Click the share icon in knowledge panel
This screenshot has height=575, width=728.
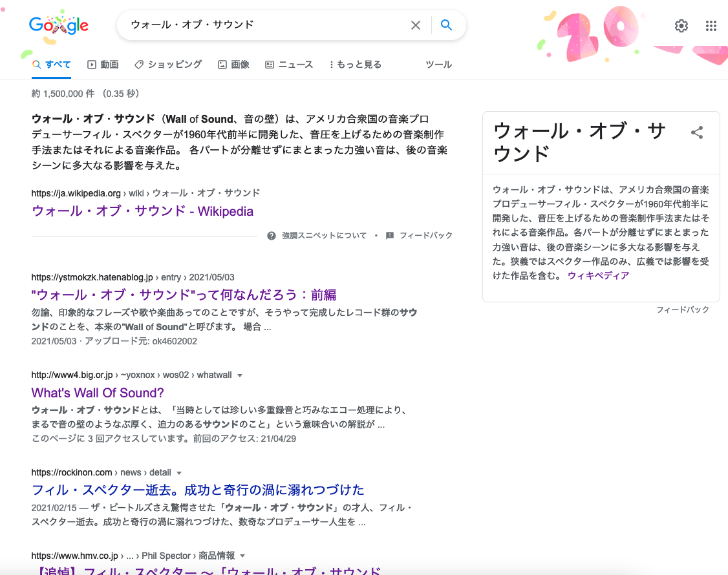(x=697, y=132)
